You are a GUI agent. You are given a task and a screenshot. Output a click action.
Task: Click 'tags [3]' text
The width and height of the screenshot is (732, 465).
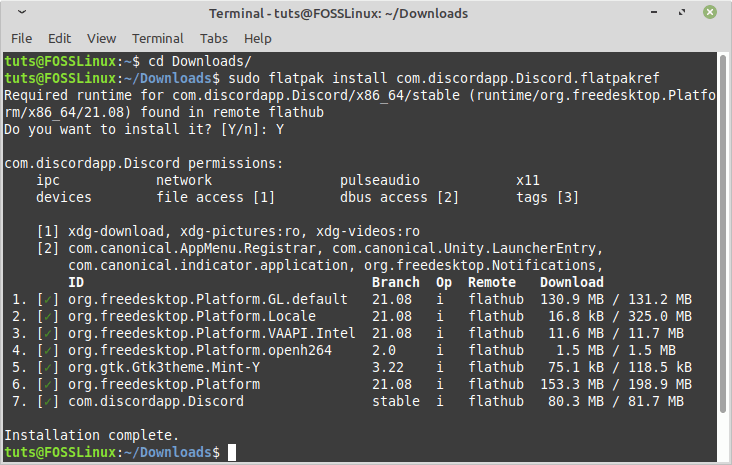tap(548, 197)
